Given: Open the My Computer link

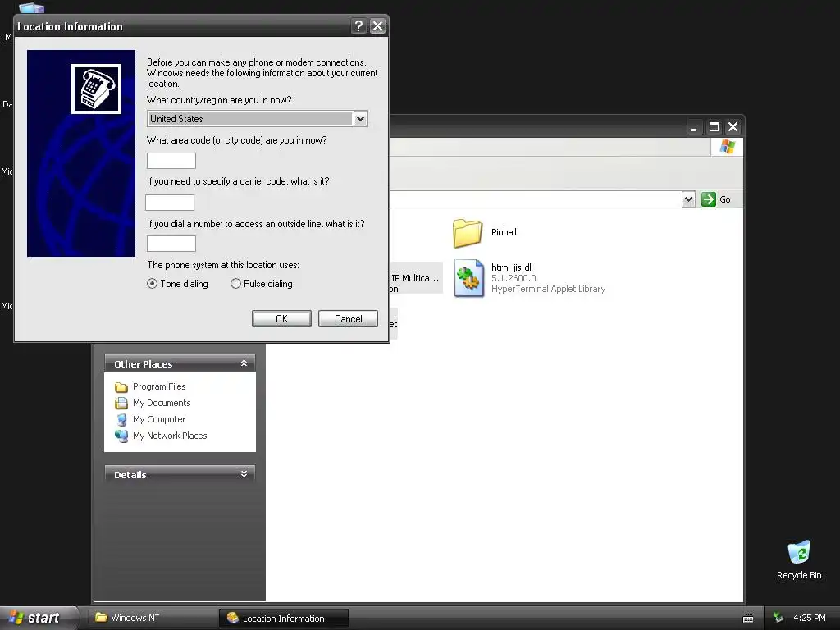Looking at the screenshot, I should (159, 419).
